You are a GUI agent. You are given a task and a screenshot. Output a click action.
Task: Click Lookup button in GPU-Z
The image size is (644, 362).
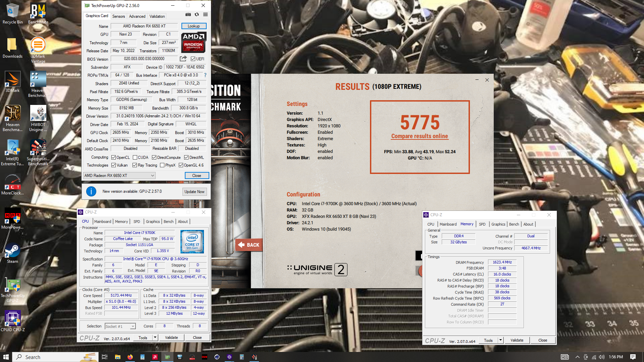pyautogui.click(x=194, y=26)
